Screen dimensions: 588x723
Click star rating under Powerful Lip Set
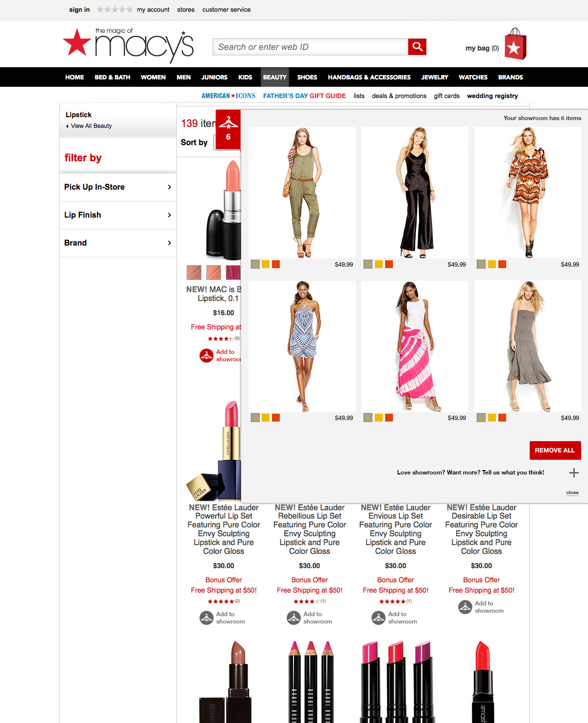(220, 601)
